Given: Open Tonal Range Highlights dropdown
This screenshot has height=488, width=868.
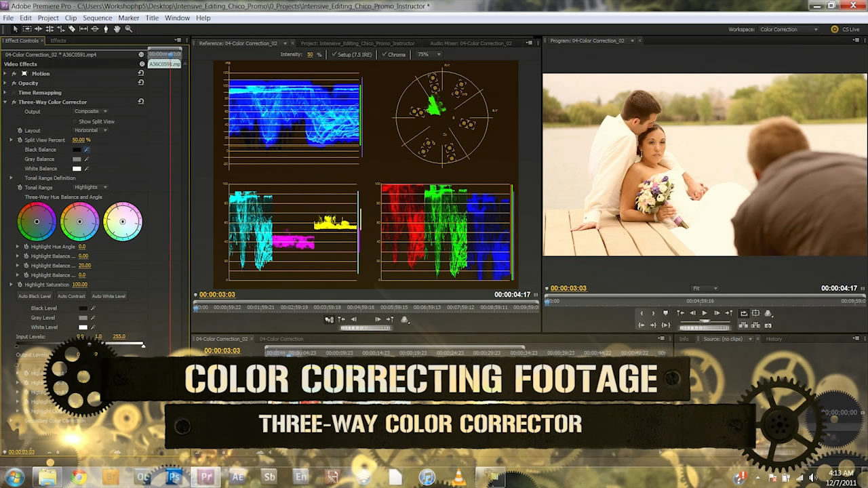Looking at the screenshot, I should [90, 187].
